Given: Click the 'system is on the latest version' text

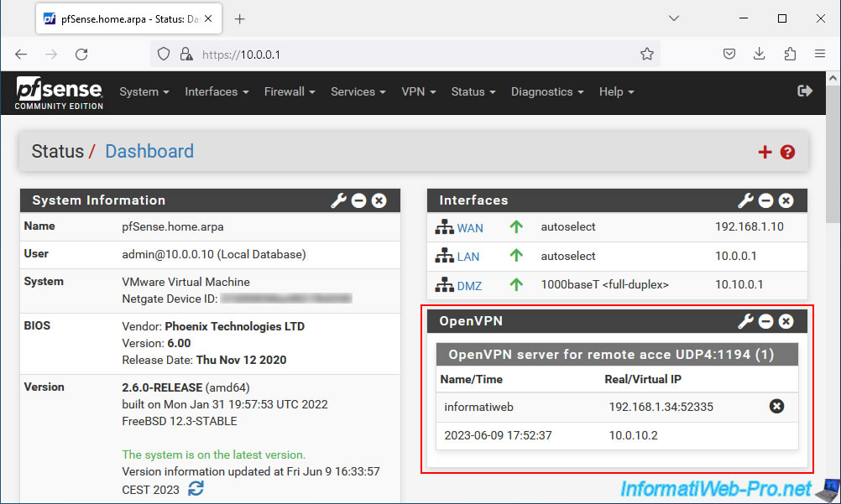Looking at the screenshot, I should pos(213,455).
